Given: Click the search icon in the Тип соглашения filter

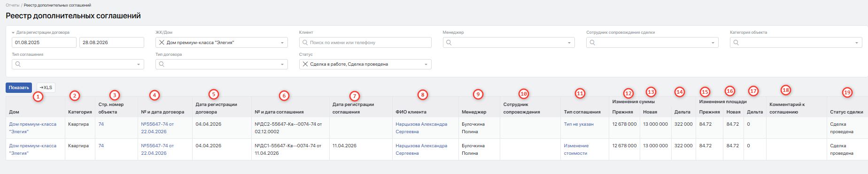Looking at the screenshot, I should 18,64.
